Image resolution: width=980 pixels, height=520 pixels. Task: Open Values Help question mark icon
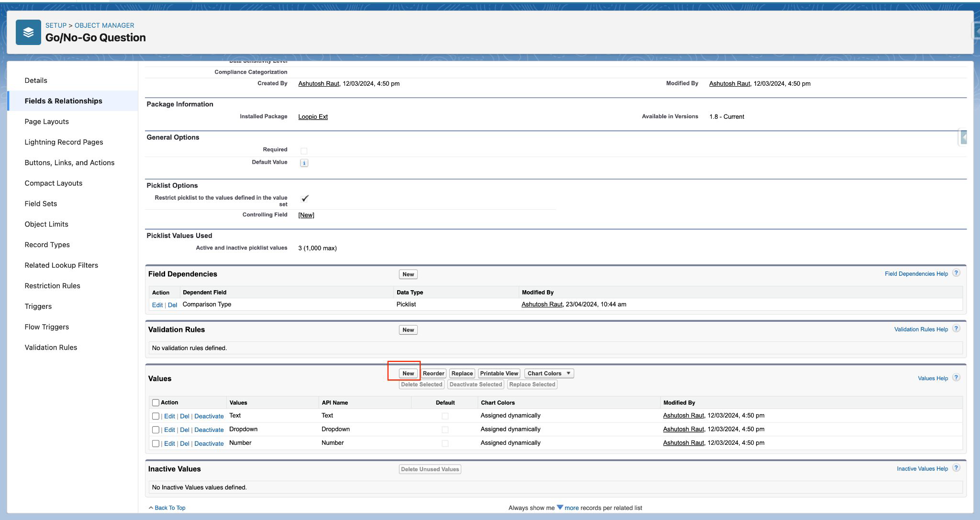pyautogui.click(x=956, y=377)
